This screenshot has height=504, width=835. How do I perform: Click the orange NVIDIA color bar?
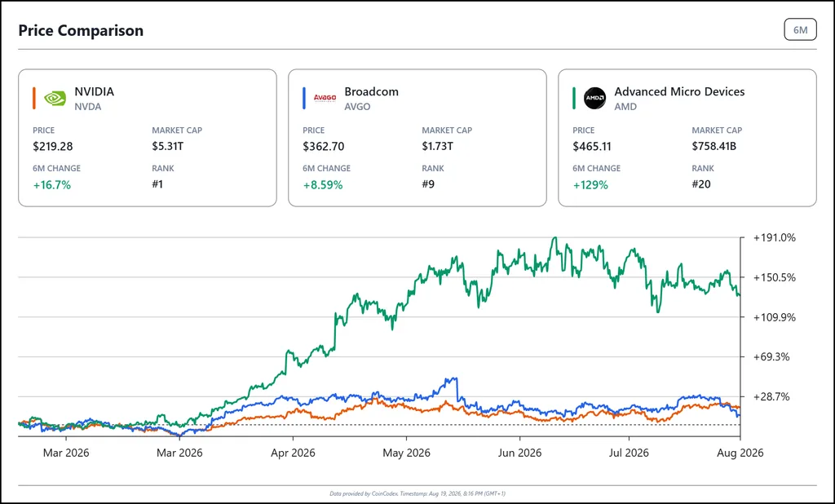34,98
